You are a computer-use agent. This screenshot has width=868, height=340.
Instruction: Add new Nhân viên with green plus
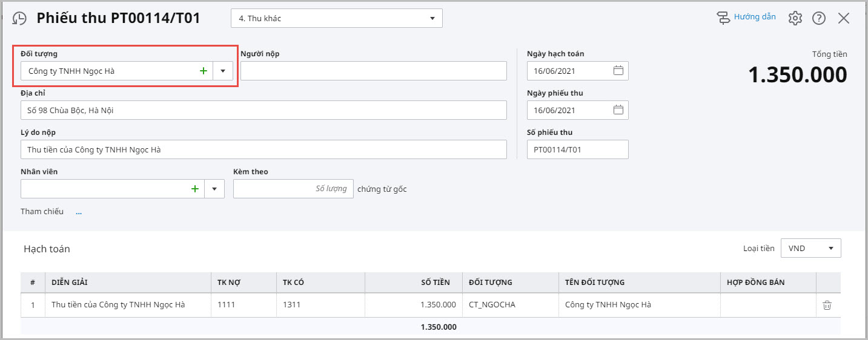195,189
